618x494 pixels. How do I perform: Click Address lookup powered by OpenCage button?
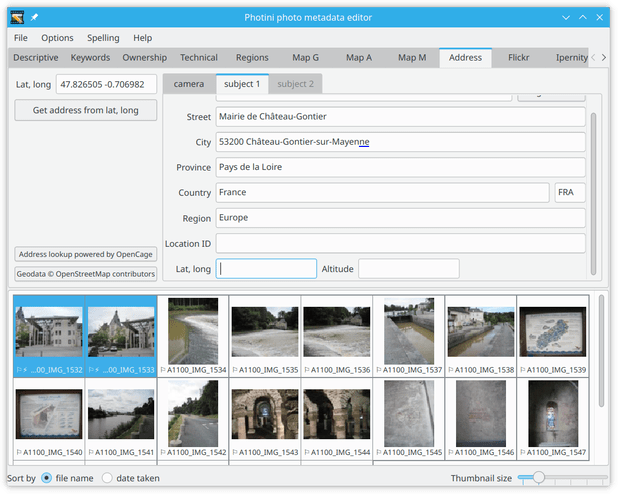pyautogui.click(x=86, y=254)
